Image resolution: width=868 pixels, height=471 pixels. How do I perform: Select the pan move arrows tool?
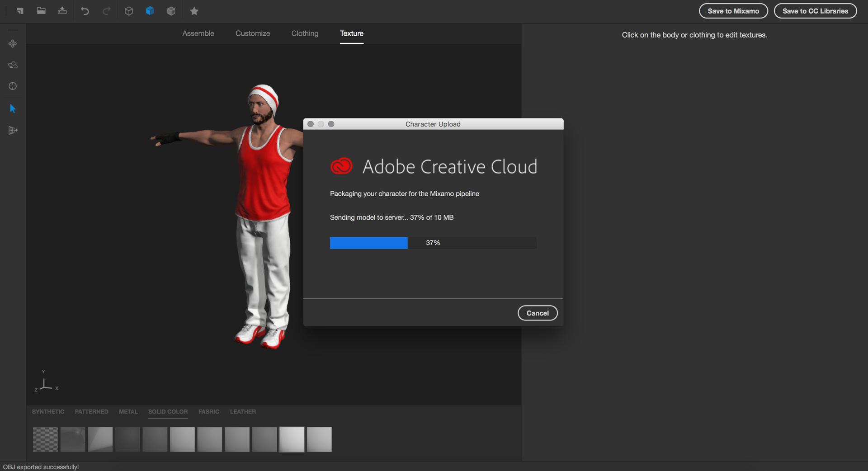(x=13, y=44)
